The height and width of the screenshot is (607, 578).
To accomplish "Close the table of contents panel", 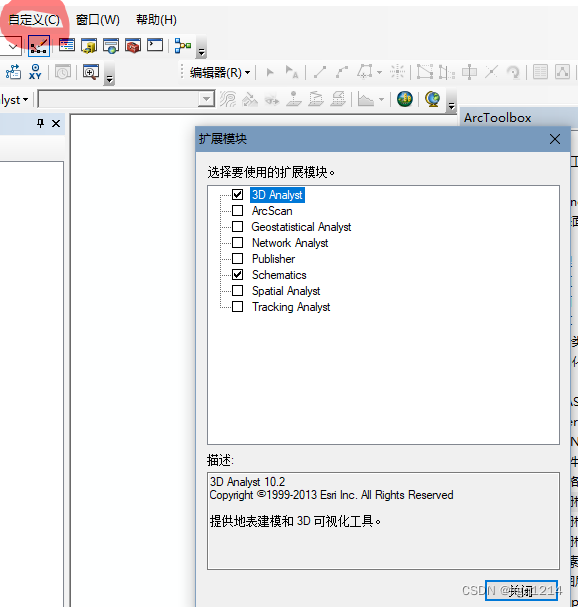I will tap(56, 123).
